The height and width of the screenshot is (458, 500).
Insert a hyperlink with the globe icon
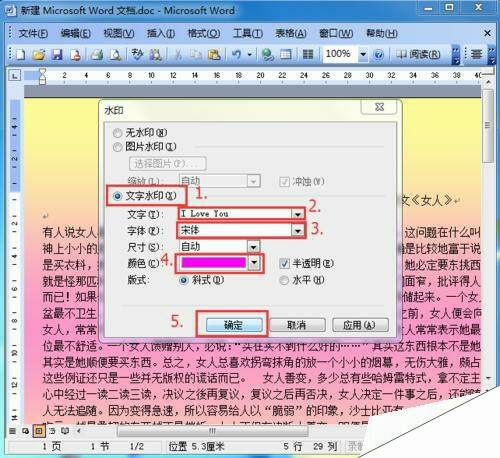pos(267,54)
